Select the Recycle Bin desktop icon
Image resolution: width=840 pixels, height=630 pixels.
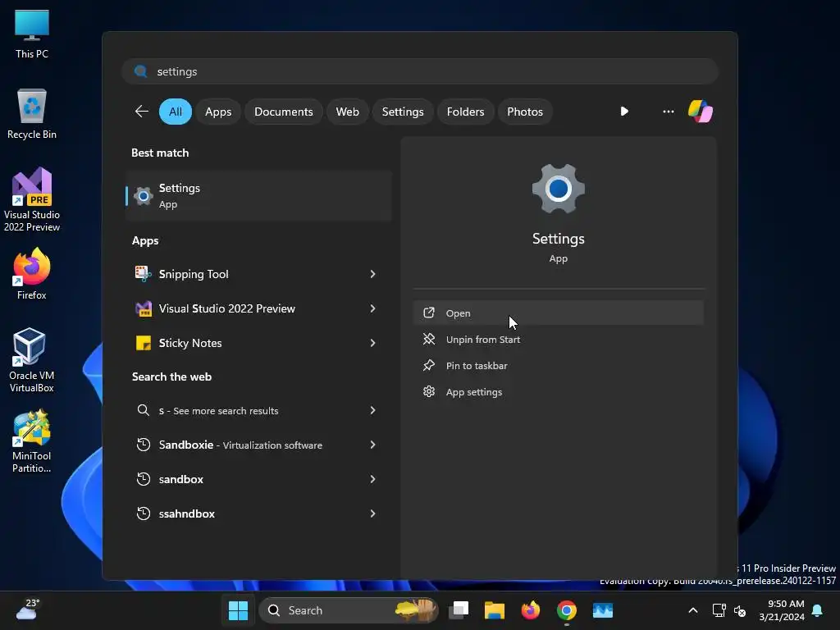[x=32, y=113]
